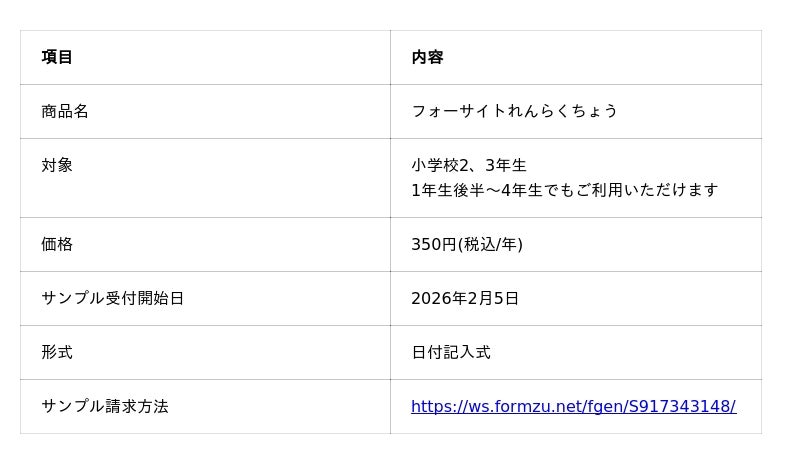Click 2月5日 in the start date
The width and height of the screenshot is (800, 464).
[495, 298]
